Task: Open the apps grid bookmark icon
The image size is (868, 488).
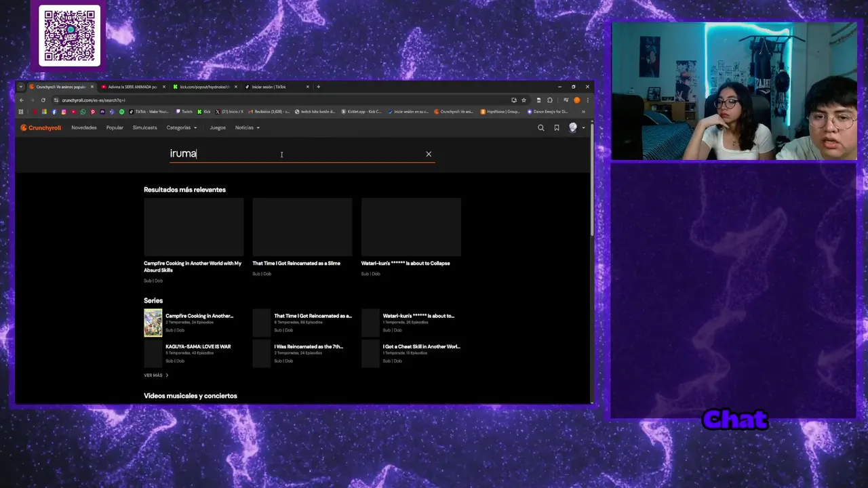Action: [x=21, y=112]
